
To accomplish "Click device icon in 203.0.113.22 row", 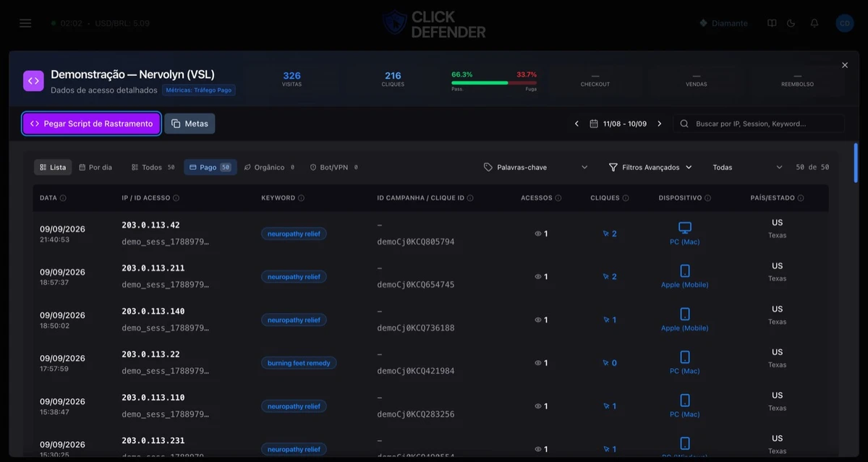I will 685,357.
